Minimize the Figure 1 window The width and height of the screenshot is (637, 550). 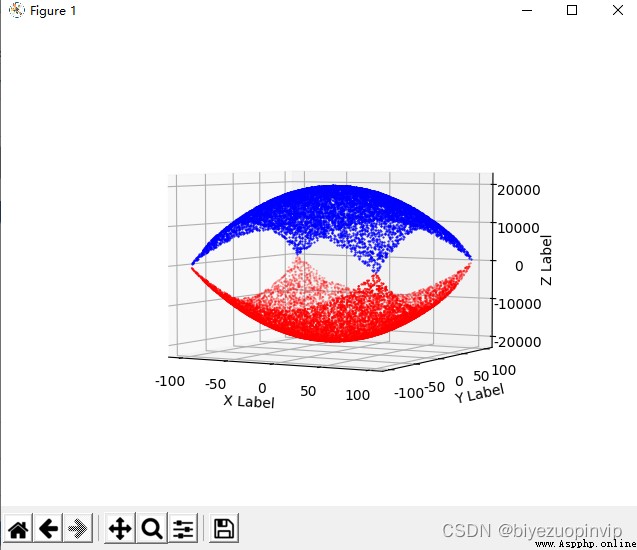point(527,10)
